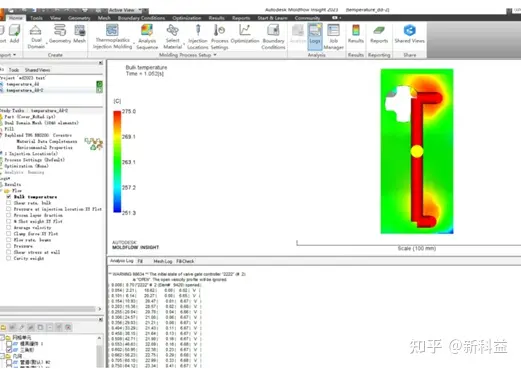Viewport: 521px width, 369px height.
Task: Open the Geometry ribbon tab
Action: point(79,18)
